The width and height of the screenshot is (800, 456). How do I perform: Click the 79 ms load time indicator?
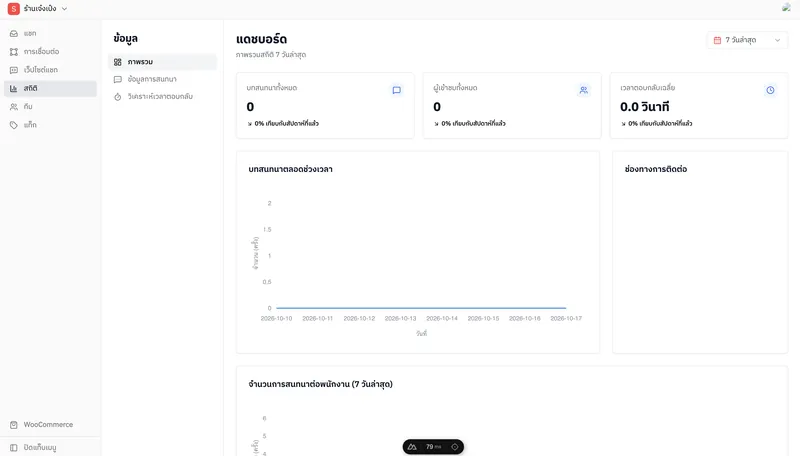point(433,447)
